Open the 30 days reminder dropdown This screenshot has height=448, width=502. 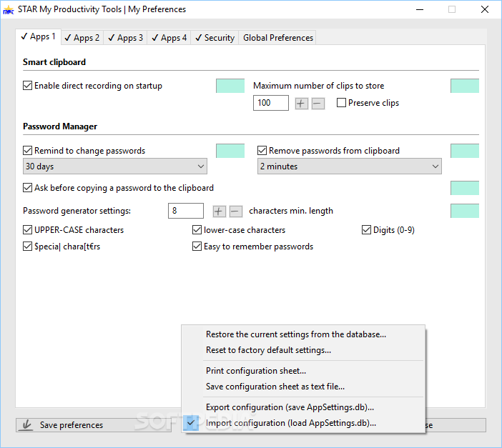115,166
